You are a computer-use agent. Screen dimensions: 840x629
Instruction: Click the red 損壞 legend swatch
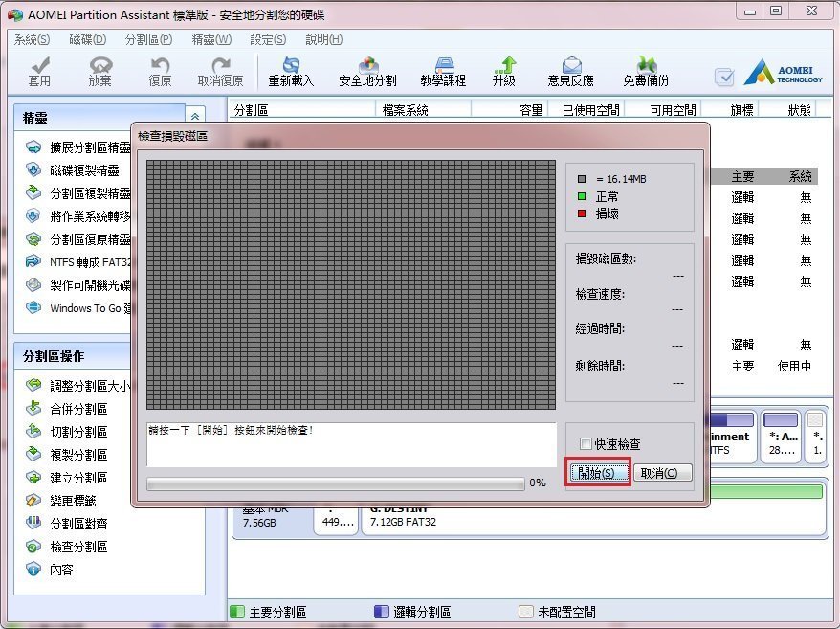tap(582, 213)
